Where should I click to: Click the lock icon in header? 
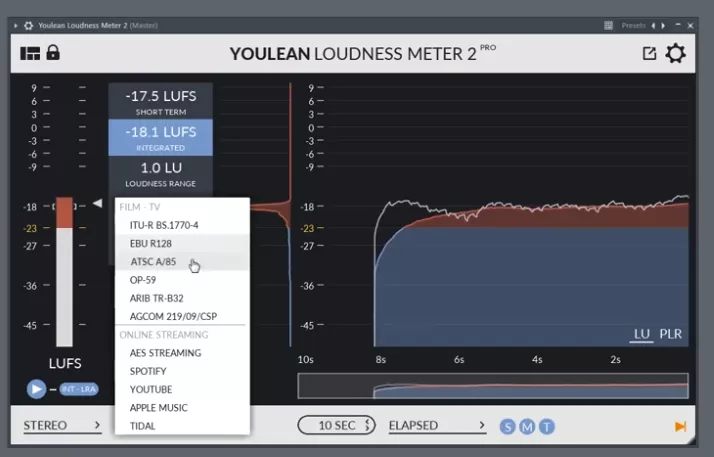tap(53, 52)
